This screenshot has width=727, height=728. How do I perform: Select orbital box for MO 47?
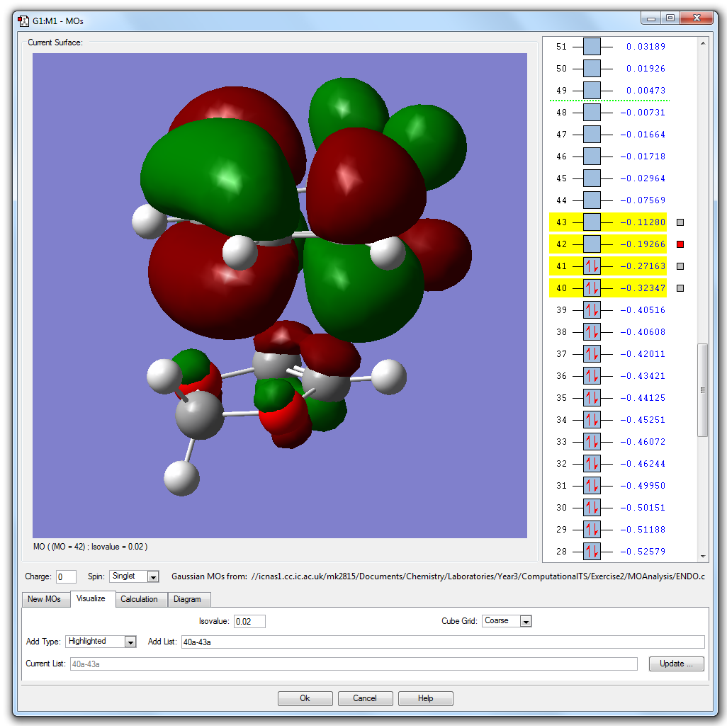(x=592, y=134)
